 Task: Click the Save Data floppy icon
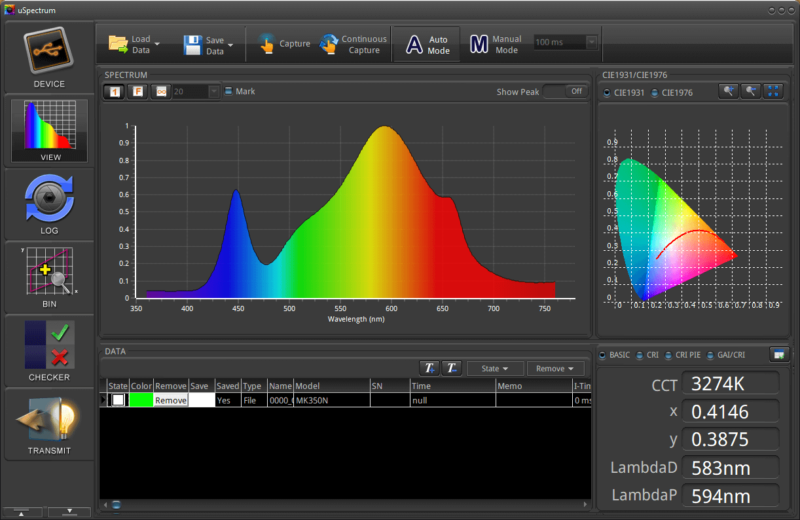point(193,45)
